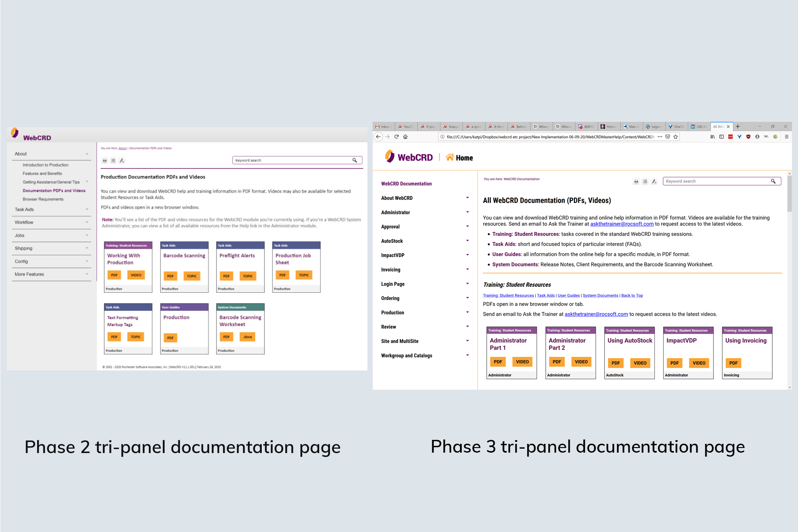Expand Config in Phase 2 sidebar

point(87,262)
